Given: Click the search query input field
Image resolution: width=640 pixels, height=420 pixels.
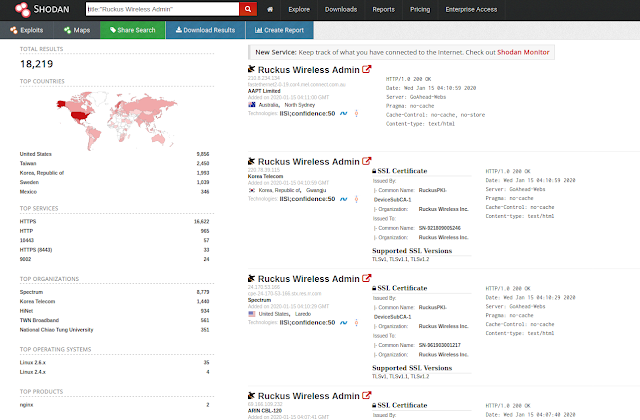Looking at the screenshot, I should (x=162, y=9).
